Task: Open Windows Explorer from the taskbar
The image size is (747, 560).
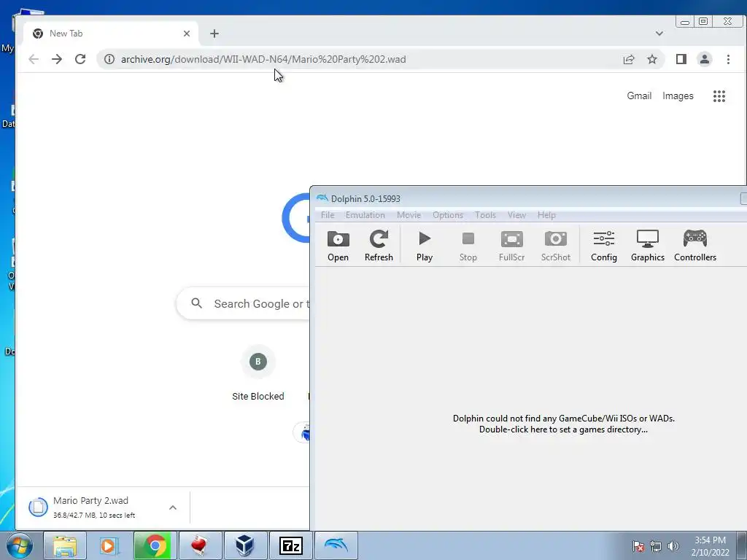Action: pos(65,545)
